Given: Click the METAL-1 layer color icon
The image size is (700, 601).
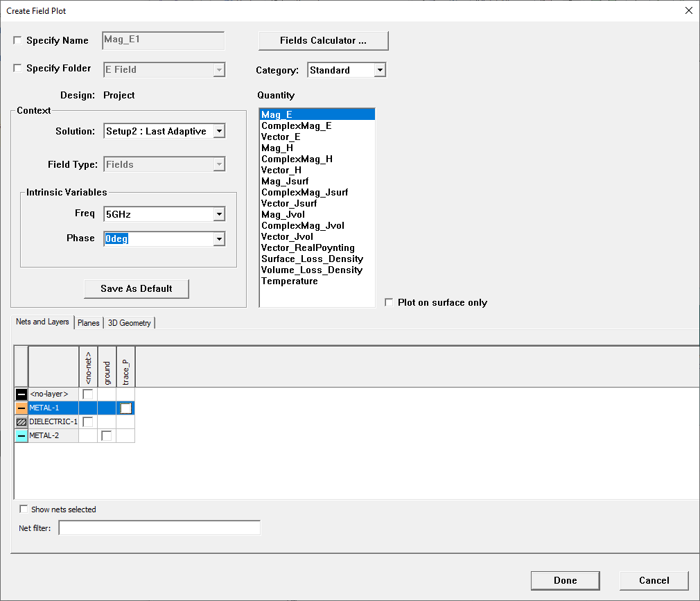Looking at the screenshot, I should coord(21,408).
